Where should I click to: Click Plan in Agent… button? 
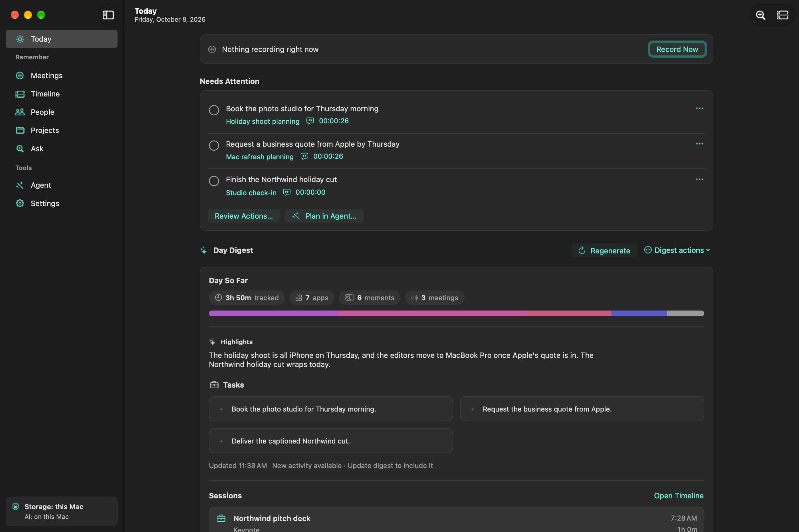(324, 216)
